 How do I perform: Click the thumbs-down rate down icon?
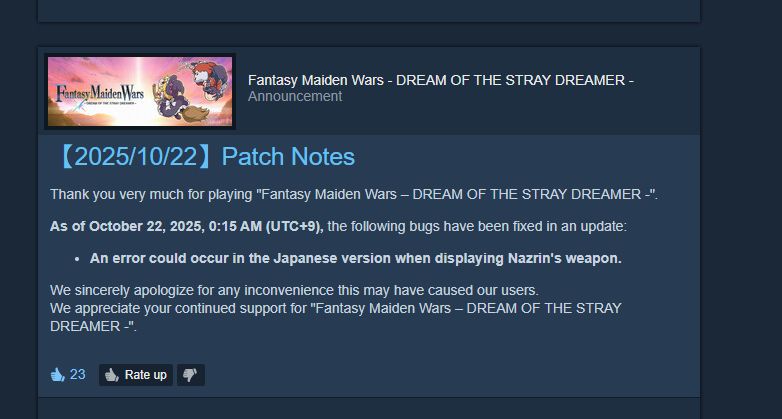pos(190,375)
